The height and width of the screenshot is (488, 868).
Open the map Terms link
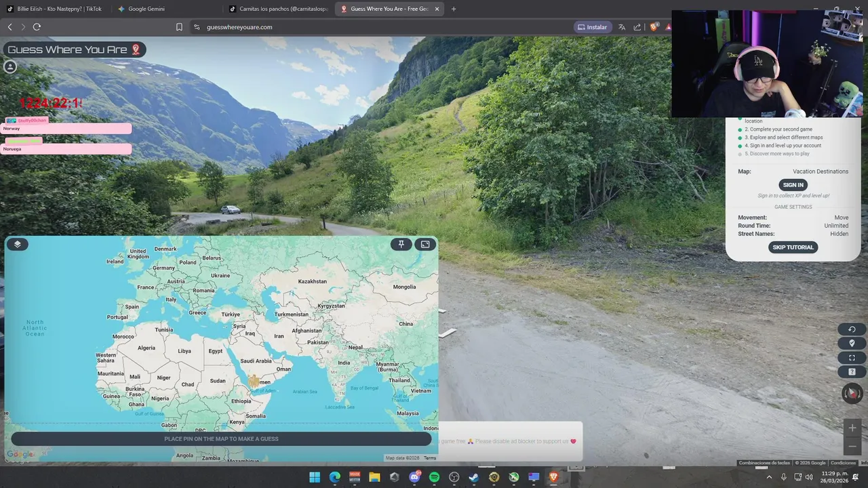pos(430,458)
